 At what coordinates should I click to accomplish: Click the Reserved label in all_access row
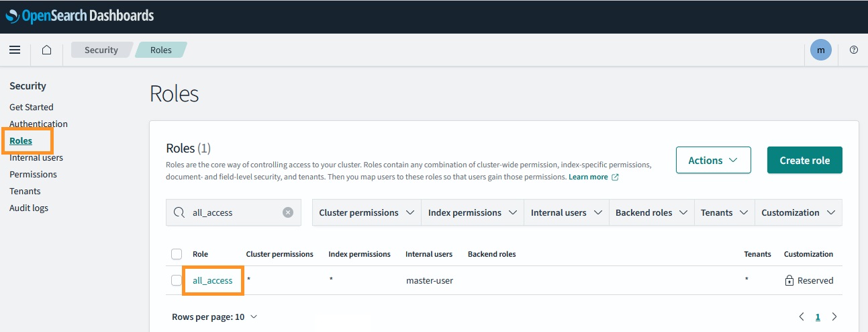815,280
